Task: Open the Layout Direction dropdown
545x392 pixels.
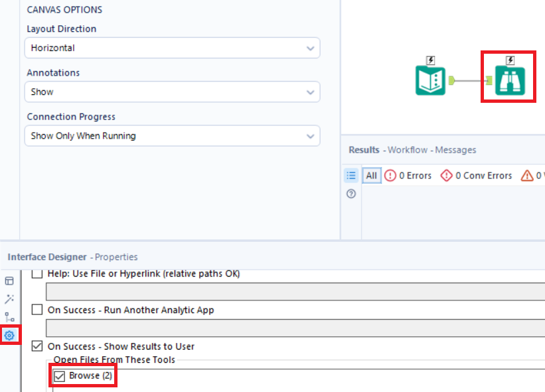Action: pyautogui.click(x=173, y=48)
